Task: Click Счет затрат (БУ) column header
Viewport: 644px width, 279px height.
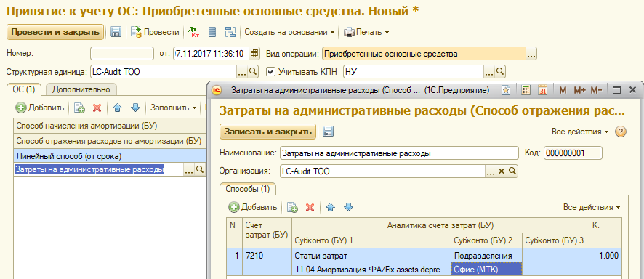Action: 267,232
